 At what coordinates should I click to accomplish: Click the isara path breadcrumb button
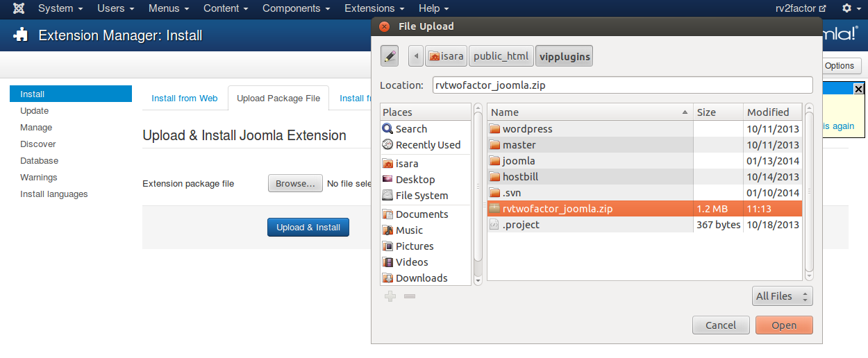coord(446,56)
